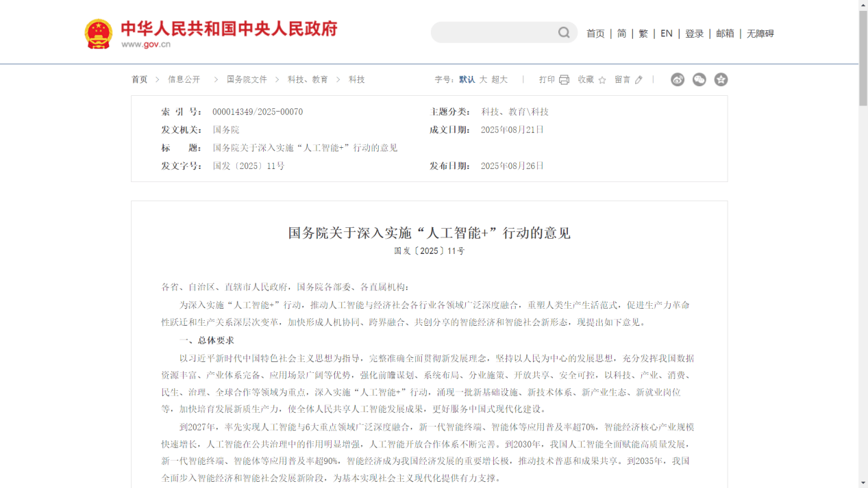The image size is (868, 488).
Task: Click the star icon next to 收藏
Action: click(602, 80)
